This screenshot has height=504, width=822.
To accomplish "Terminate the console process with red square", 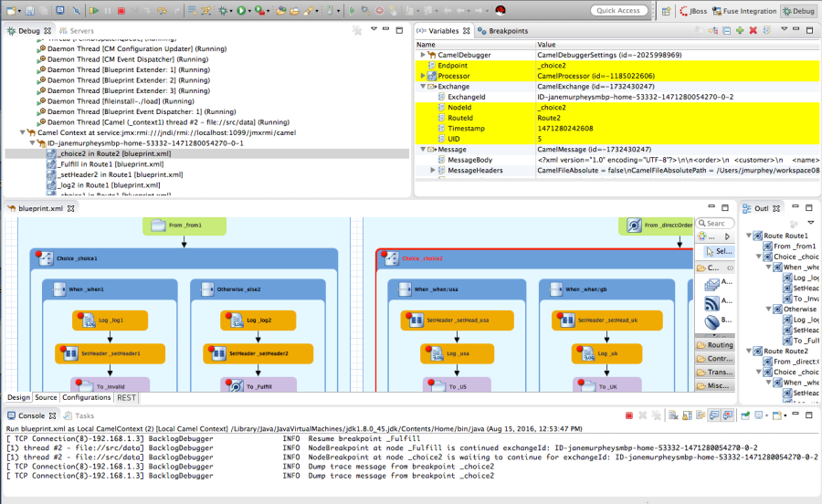I will click(x=628, y=415).
